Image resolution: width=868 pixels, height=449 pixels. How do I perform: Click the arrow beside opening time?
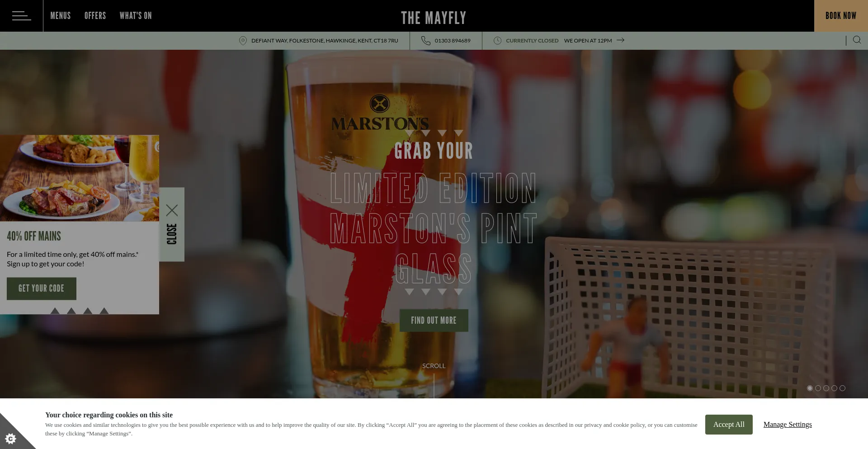pos(621,40)
